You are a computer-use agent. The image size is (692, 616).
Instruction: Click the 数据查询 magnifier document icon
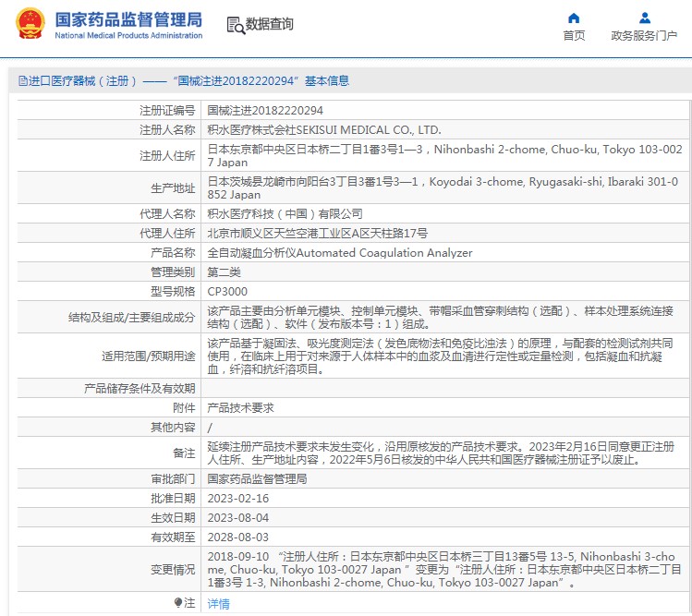pyautogui.click(x=235, y=25)
